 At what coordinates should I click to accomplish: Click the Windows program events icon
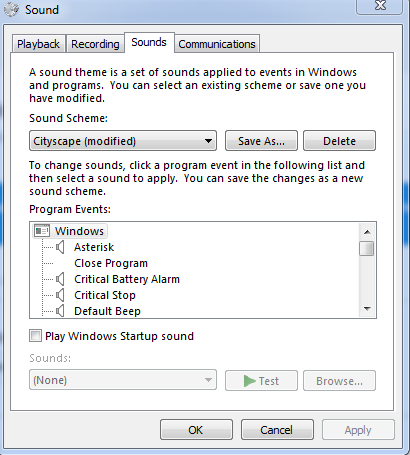click(x=42, y=231)
